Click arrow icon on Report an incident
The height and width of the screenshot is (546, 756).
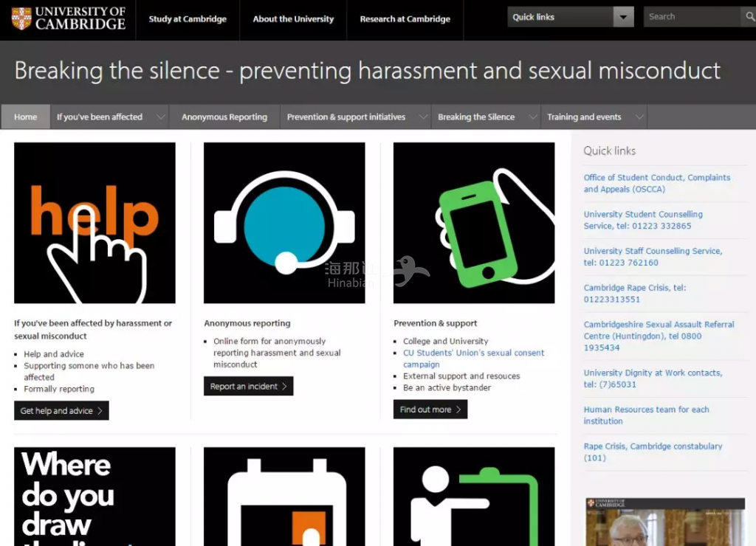pos(284,386)
